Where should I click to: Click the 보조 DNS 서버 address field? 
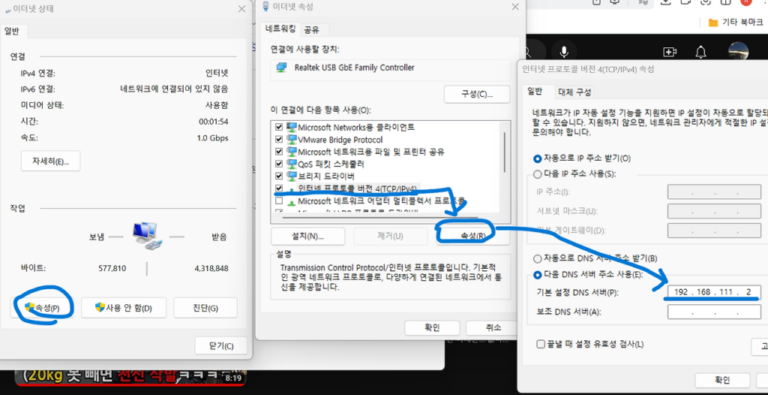pyautogui.click(x=714, y=312)
